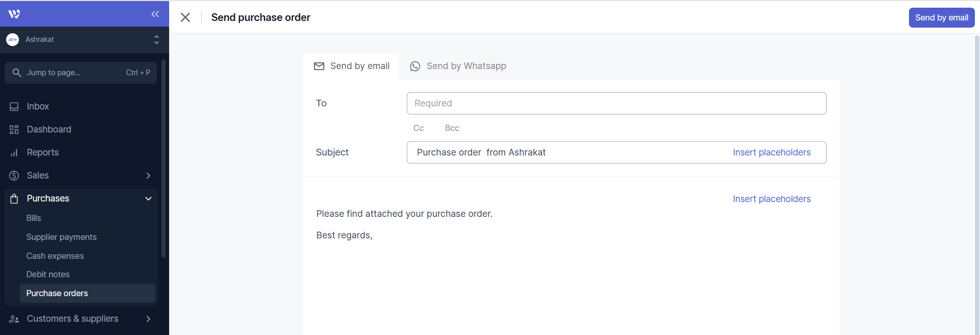
Task: Click the Wave logo icon
Action: point(14,14)
